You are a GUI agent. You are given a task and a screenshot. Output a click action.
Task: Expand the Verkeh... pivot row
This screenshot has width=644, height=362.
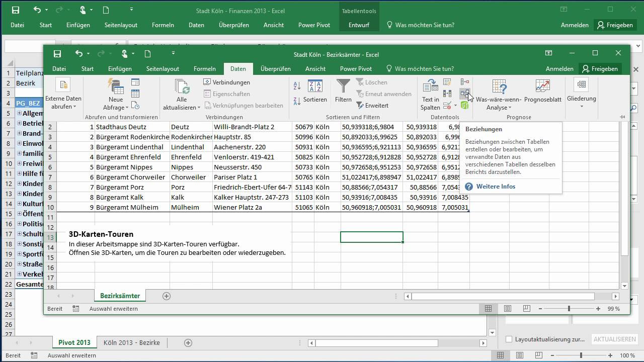tap(20, 274)
